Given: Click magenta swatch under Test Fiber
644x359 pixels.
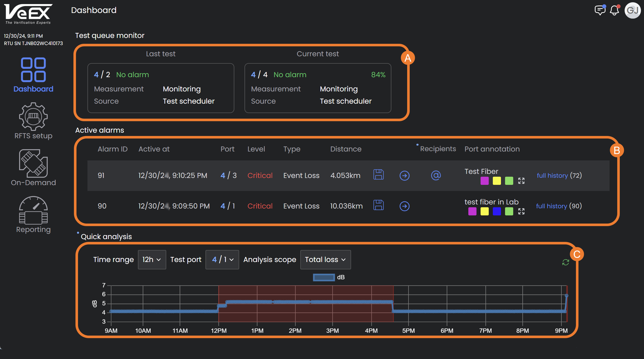Looking at the screenshot, I should [484, 181].
